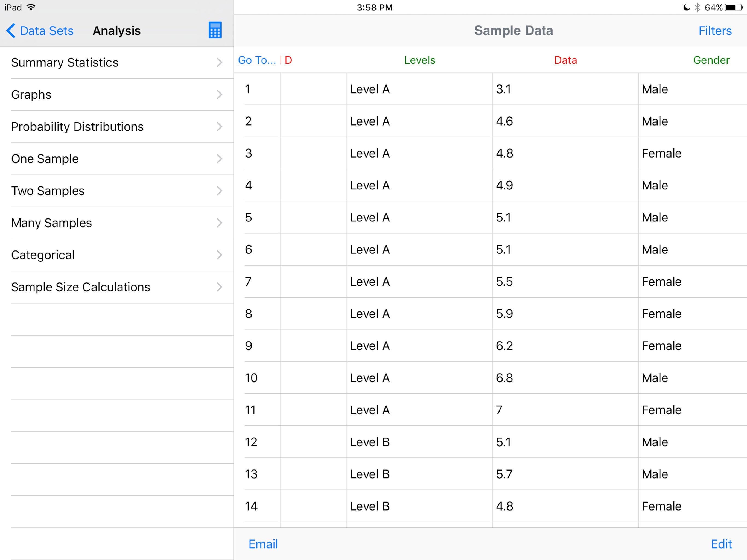This screenshot has height=560, width=747.
Task: Click the Wi-Fi icon in status bar
Action: click(x=31, y=7)
